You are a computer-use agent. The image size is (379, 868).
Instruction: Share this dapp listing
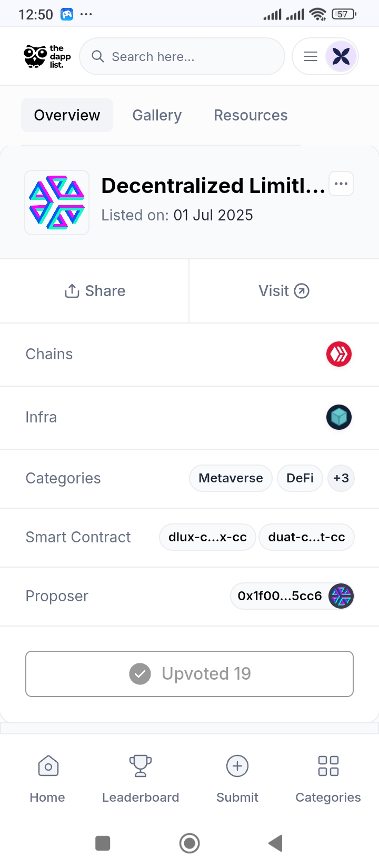point(95,291)
